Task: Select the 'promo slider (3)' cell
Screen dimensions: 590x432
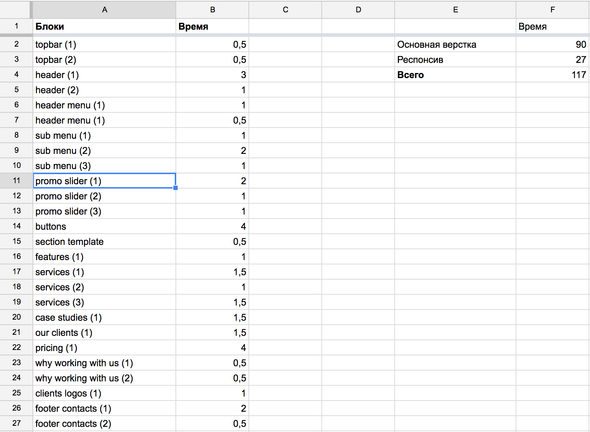Action: [104, 211]
